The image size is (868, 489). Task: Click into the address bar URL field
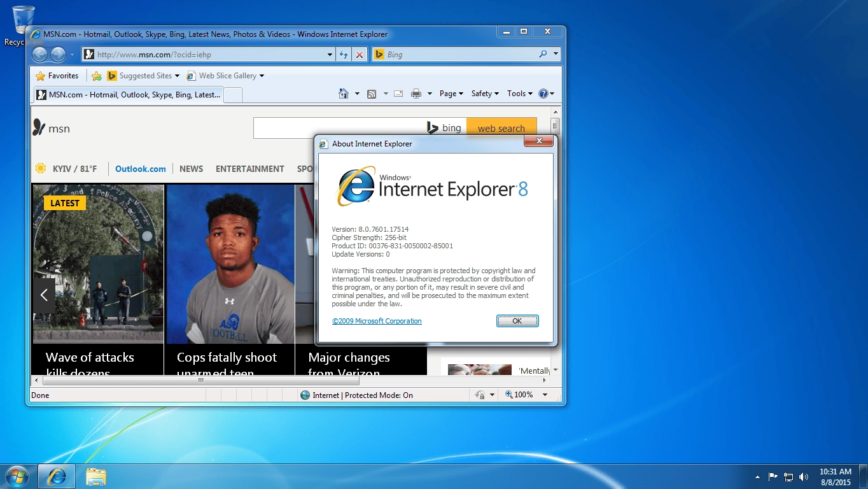coord(210,55)
